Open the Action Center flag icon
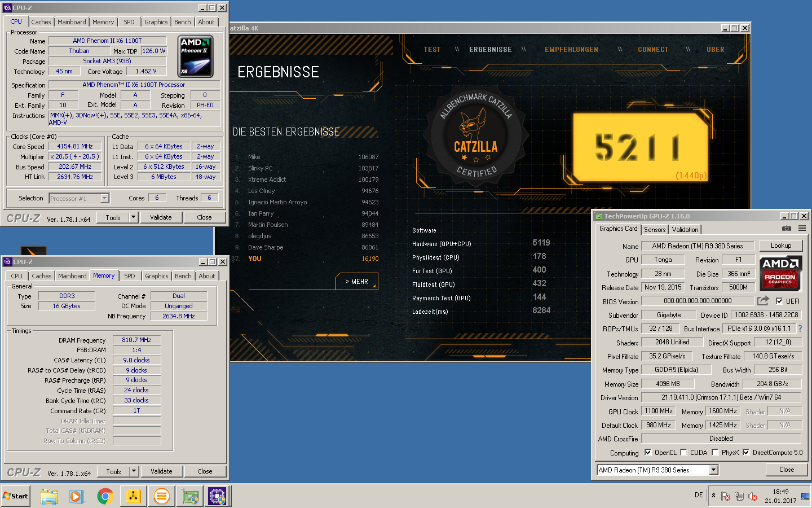 [x=726, y=497]
